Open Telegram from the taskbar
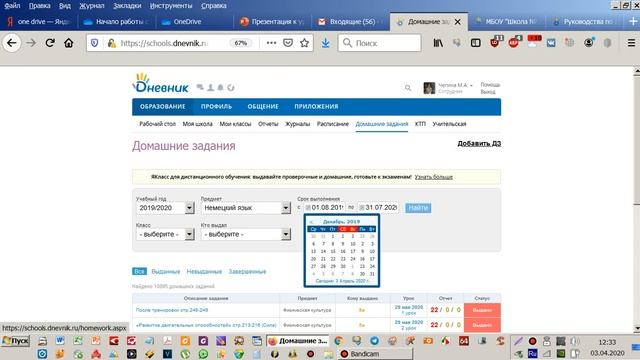Viewport: 640px width, 360px height. tap(374, 340)
